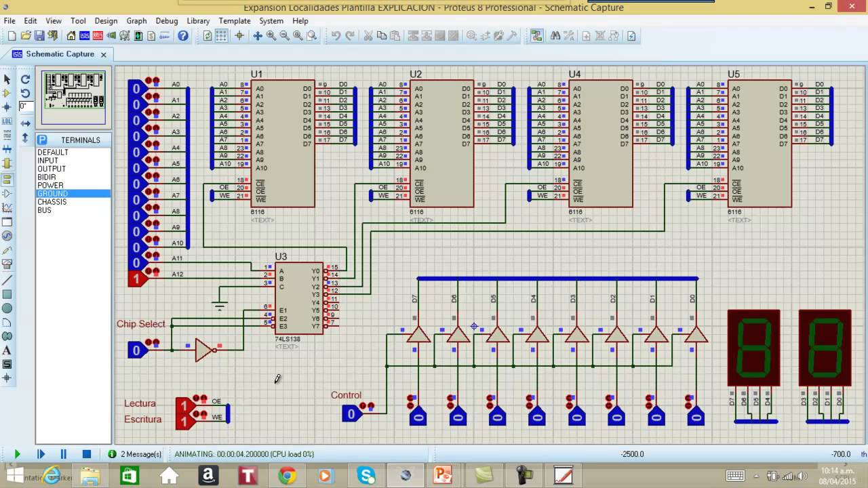Image resolution: width=868 pixels, height=488 pixels.
Task: Select the 2D Graphics Text tool
Action: (x=7, y=350)
